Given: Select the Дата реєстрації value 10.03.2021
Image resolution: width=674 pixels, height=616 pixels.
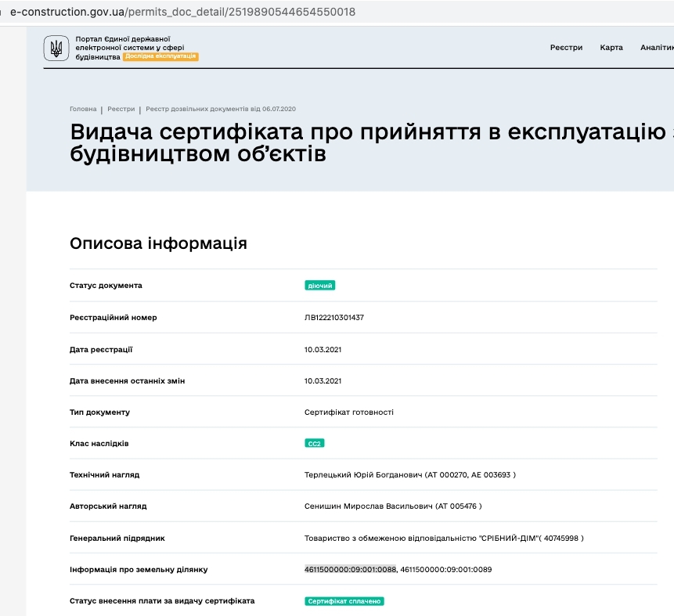Looking at the screenshot, I should pos(323,349).
